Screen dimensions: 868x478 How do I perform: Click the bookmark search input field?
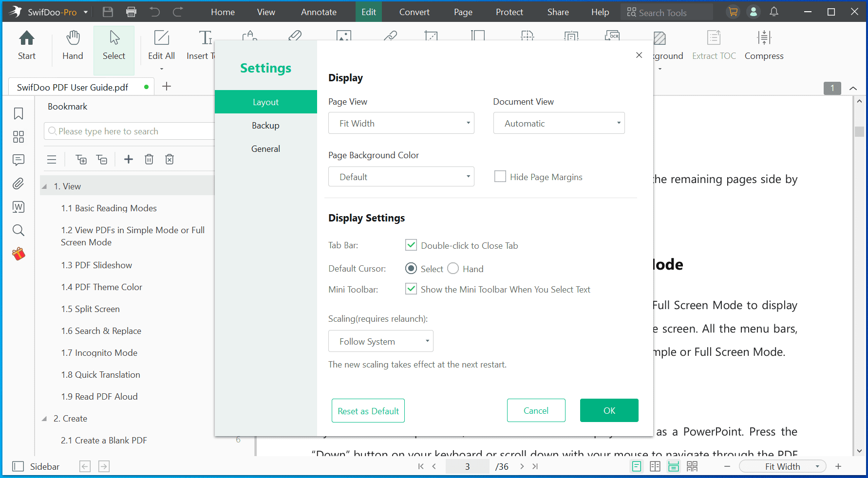(x=130, y=131)
